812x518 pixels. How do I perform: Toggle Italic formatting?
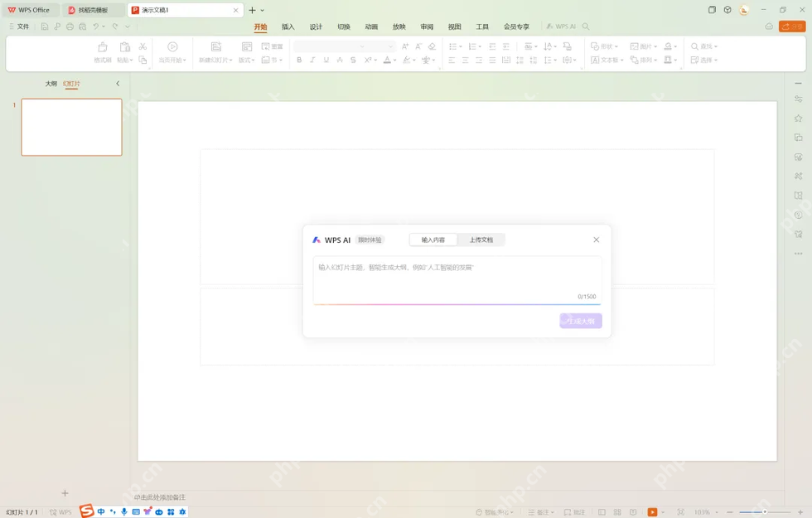pos(312,60)
